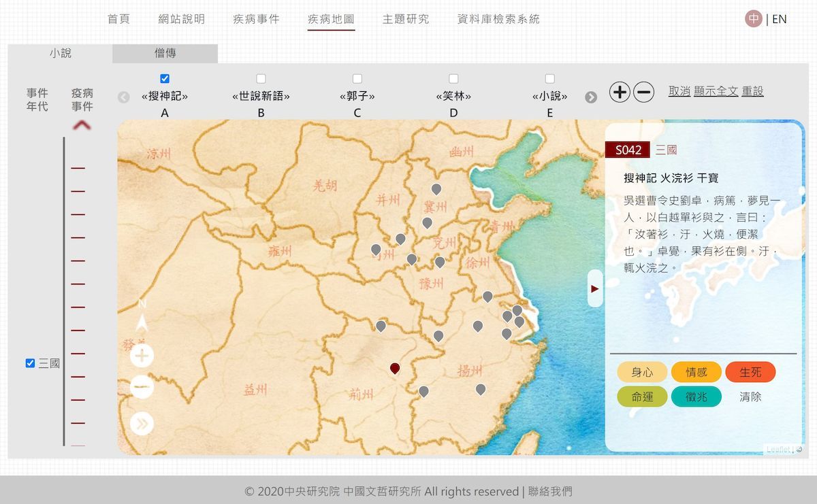Open the 疾病事件 menu item
817x504 pixels.
[256, 19]
